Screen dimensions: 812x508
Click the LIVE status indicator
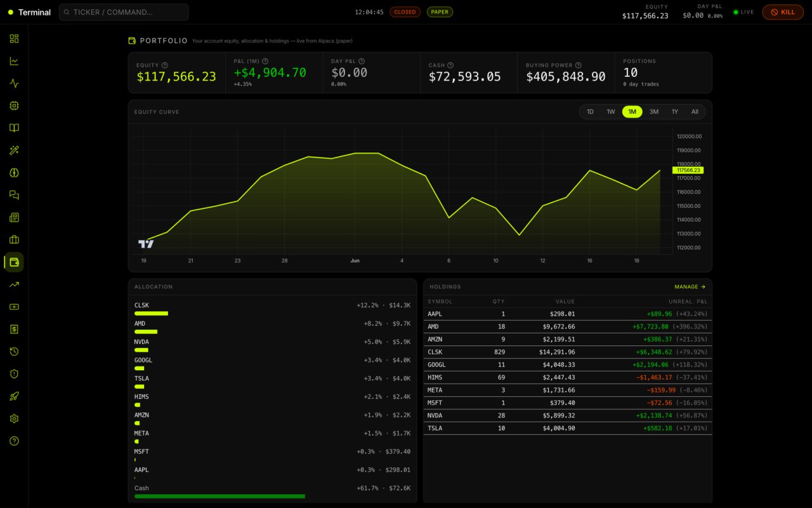point(743,12)
